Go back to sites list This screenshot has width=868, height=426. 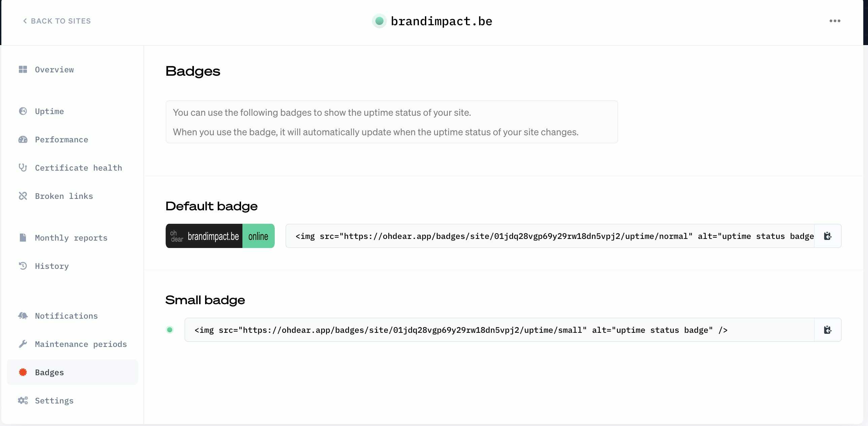(x=57, y=21)
